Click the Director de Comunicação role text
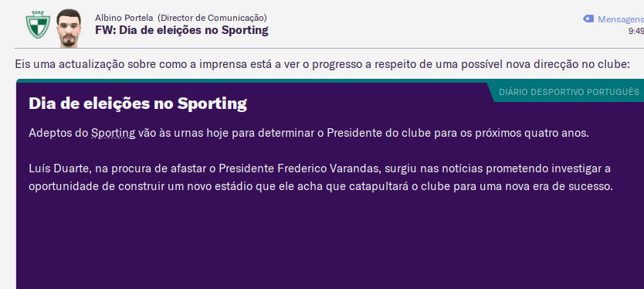The image size is (644, 289). tap(212, 18)
